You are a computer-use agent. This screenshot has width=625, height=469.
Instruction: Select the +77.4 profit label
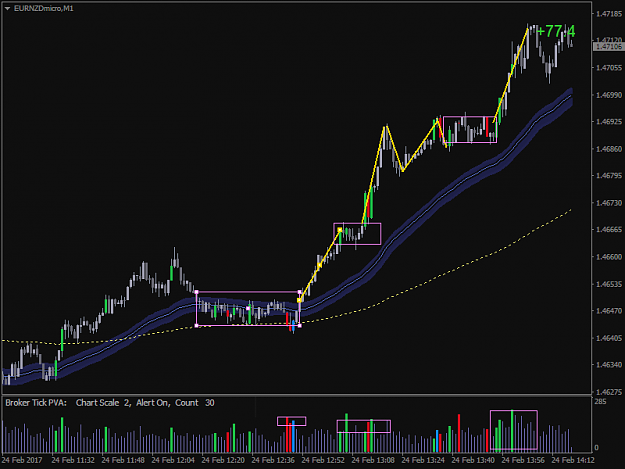pyautogui.click(x=556, y=31)
